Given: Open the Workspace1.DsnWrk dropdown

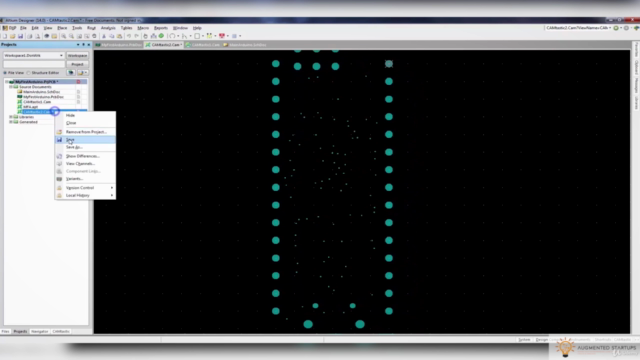Looking at the screenshot, I should (x=61, y=56).
